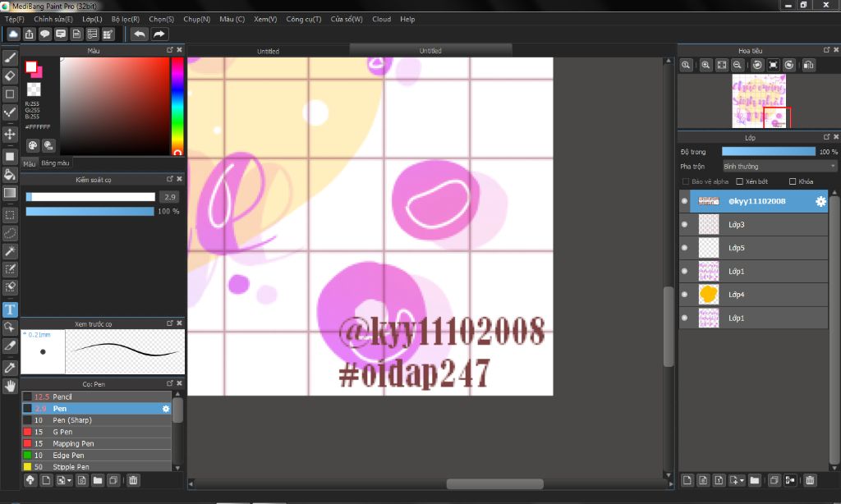
Task: Select the Lớp4 layer row
Action: (x=754, y=295)
